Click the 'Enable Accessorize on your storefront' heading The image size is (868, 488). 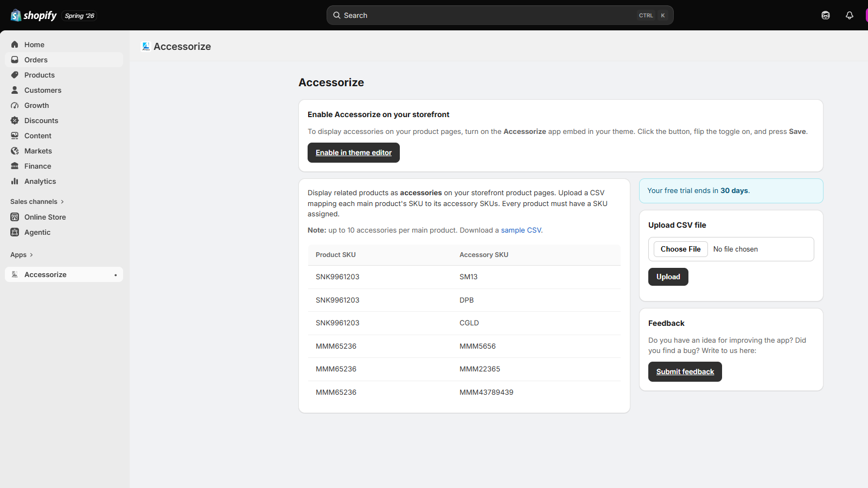378,114
